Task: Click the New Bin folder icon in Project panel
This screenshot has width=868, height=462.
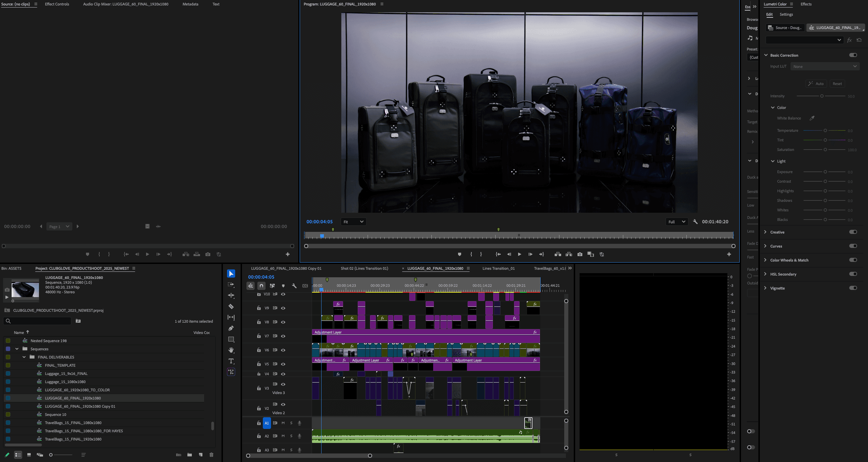Action: pos(189,455)
